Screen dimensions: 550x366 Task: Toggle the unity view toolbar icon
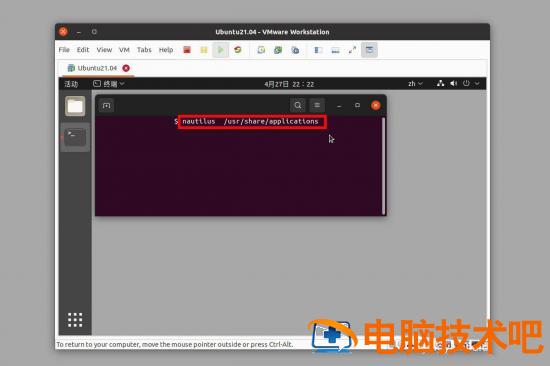pyautogui.click(x=369, y=50)
